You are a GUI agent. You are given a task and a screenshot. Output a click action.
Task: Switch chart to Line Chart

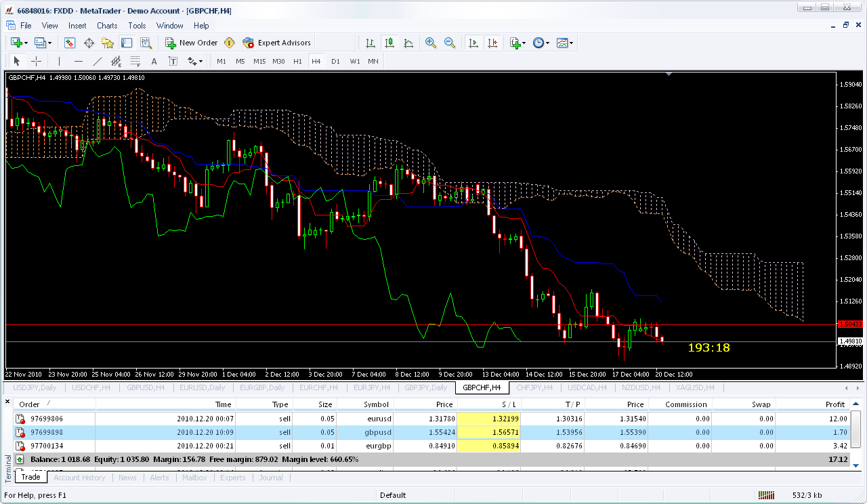coord(408,43)
